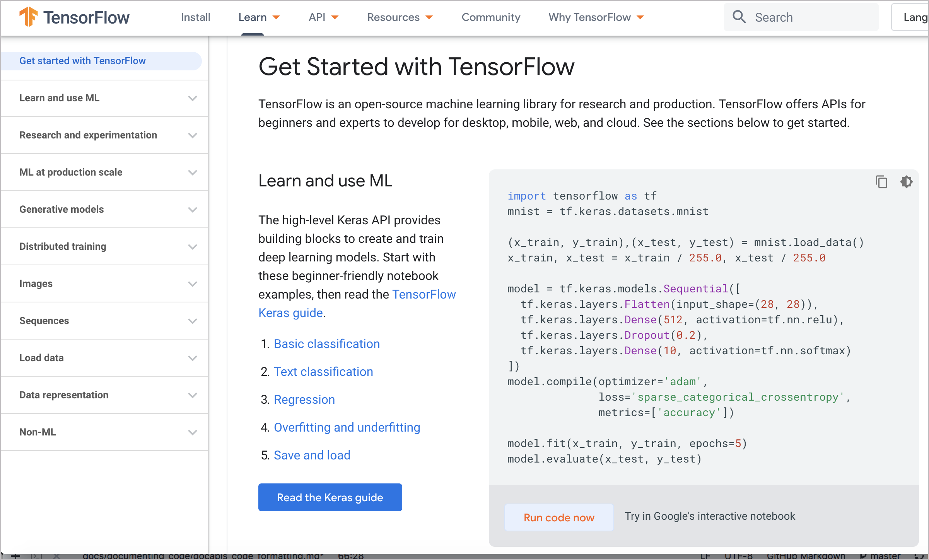Expand the Resources dropdown arrow
The height and width of the screenshot is (560, 929).
pos(429,17)
